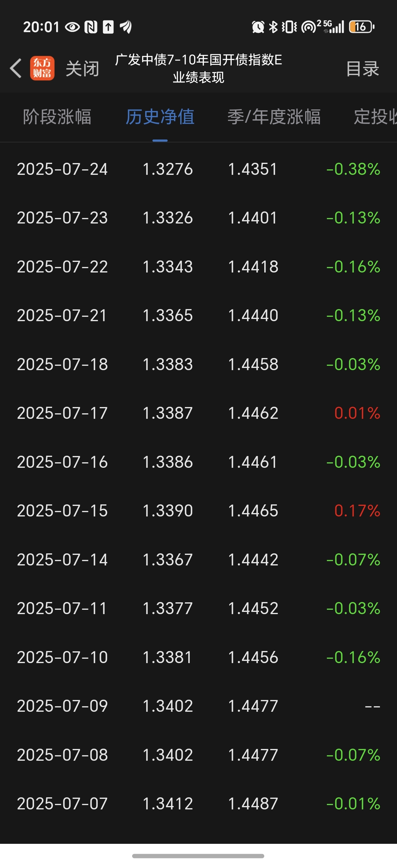Switch to 季/年度涨幅 tab
The height and width of the screenshot is (868, 397).
(x=274, y=117)
